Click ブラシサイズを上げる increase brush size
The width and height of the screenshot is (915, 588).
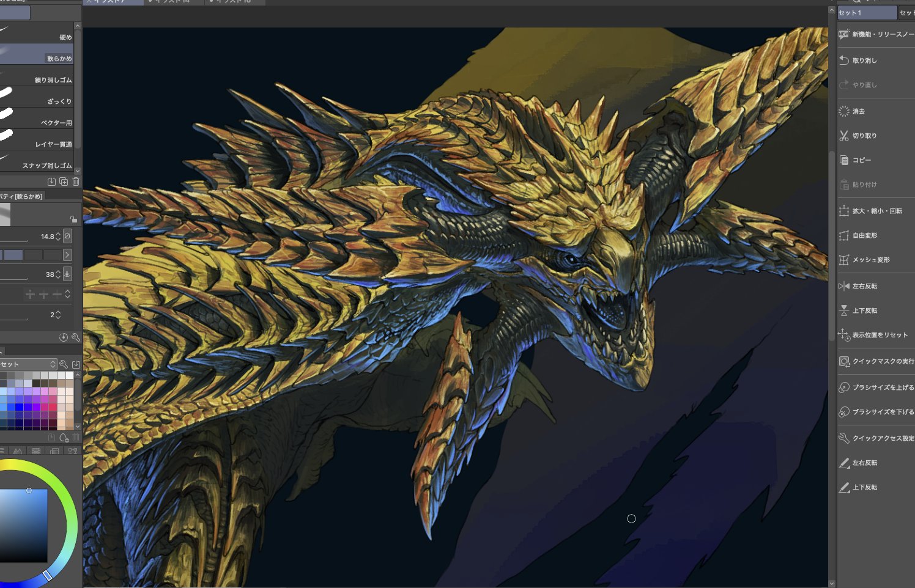[x=876, y=388]
